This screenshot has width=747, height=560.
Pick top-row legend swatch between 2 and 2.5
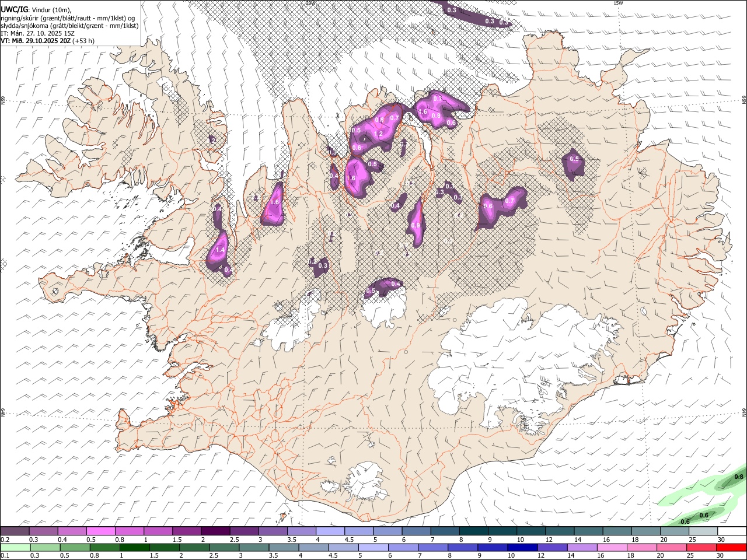point(216,531)
